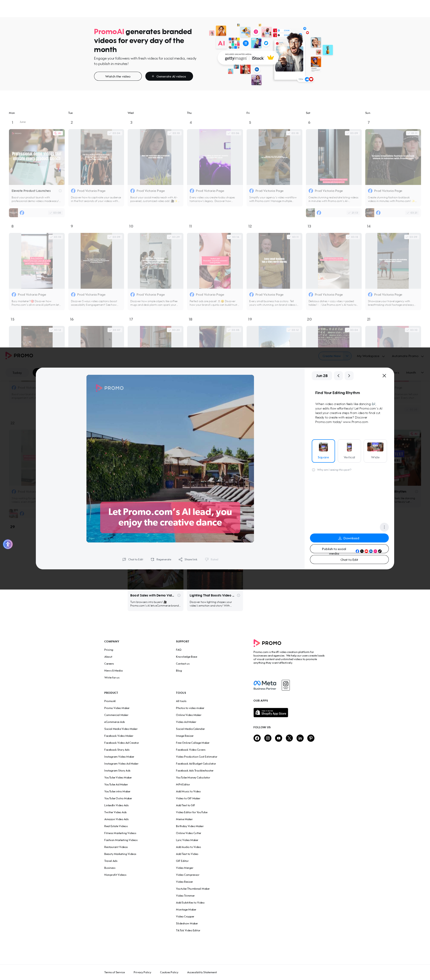Close the Jun 28 post modal
Viewport: 430px width, 980px height.
point(384,375)
